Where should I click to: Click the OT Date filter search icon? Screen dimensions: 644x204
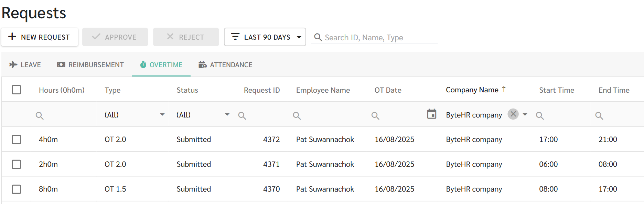point(375,116)
